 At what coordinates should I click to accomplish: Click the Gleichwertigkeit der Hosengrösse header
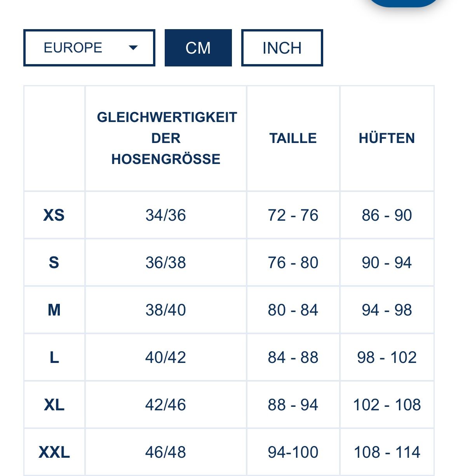click(x=166, y=138)
